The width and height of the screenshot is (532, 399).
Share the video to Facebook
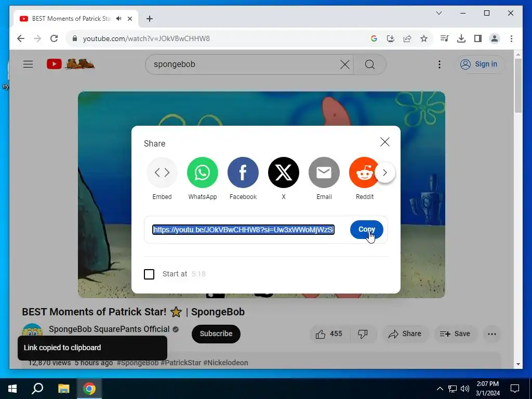(x=243, y=172)
